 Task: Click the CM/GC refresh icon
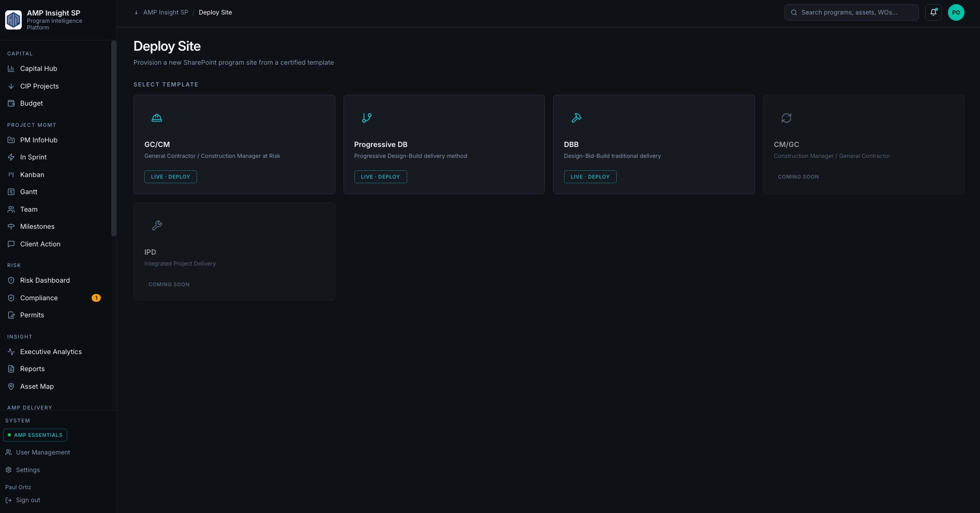[786, 118]
